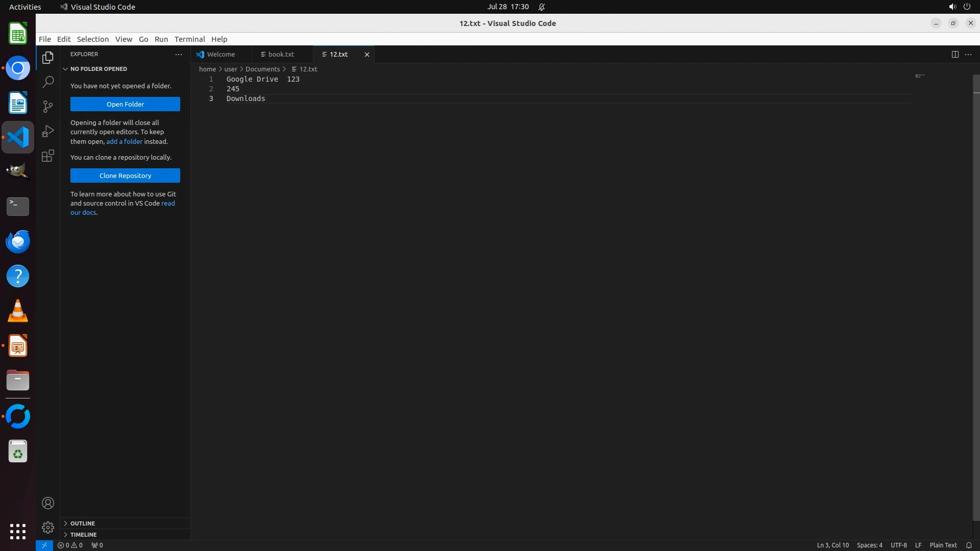Click the Open Folder button
The width and height of the screenshot is (980, 551).
(125, 104)
